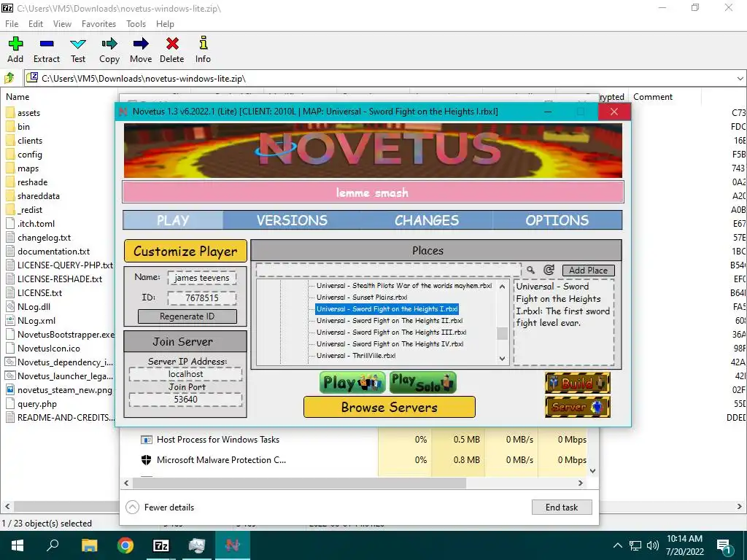Image resolution: width=747 pixels, height=560 pixels.
Task: Click the Info toolbar icon
Action: [203, 50]
